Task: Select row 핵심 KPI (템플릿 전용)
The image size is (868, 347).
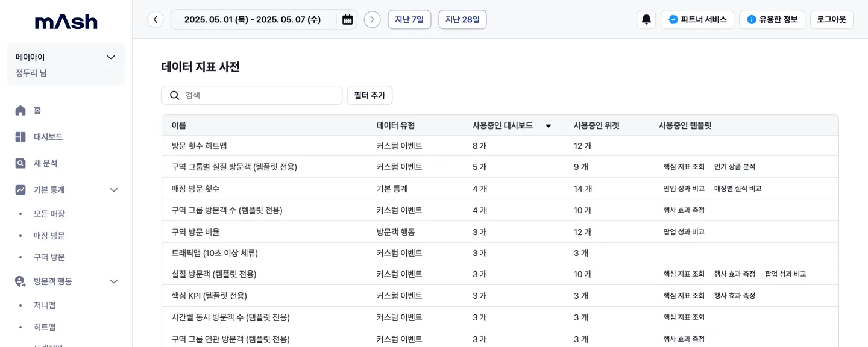Action: (500, 296)
